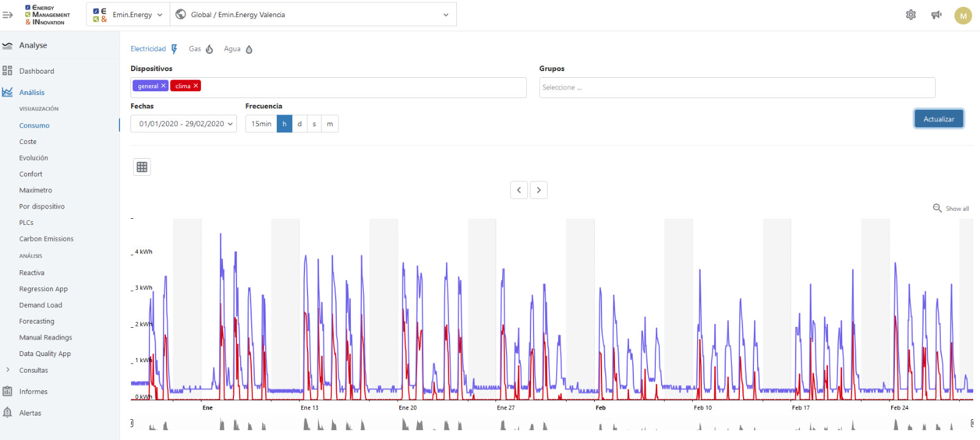Open the settings gear icon
This screenshot has width=980, height=440.
click(911, 15)
